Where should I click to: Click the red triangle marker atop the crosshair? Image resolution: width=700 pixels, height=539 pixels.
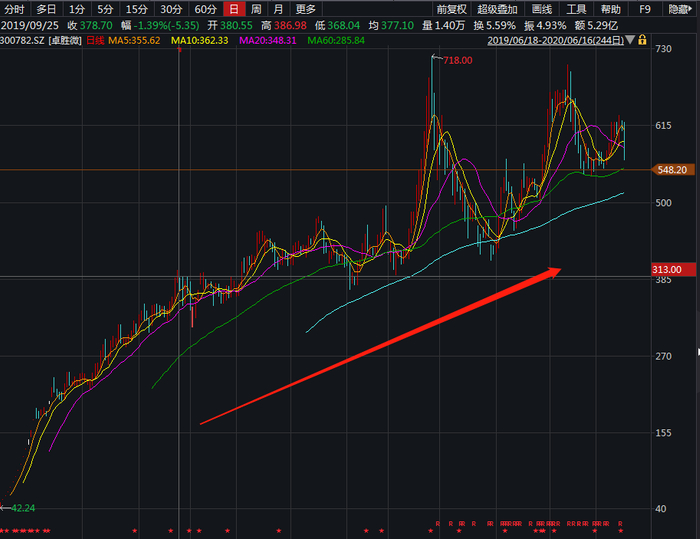[x=179, y=50]
